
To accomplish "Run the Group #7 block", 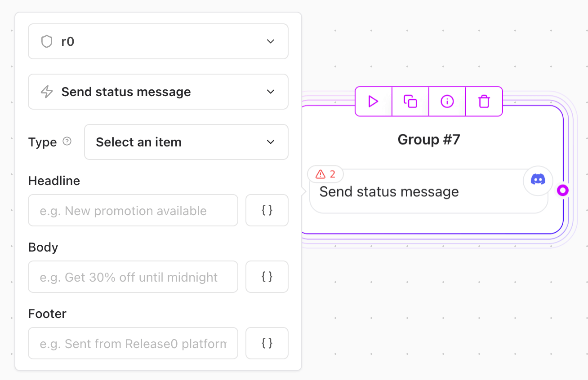I will click(373, 102).
